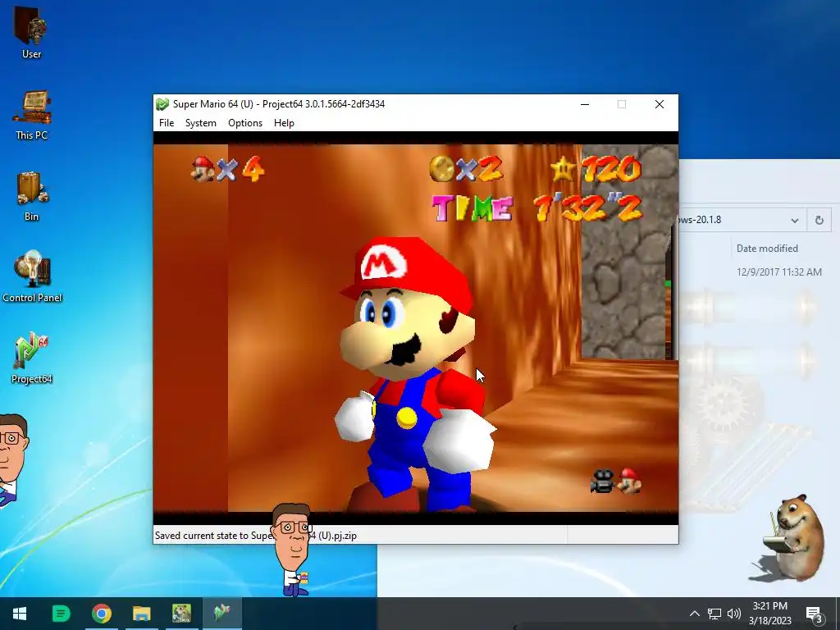Select the Bin desktop icon
The image size is (840, 630).
pos(32,195)
